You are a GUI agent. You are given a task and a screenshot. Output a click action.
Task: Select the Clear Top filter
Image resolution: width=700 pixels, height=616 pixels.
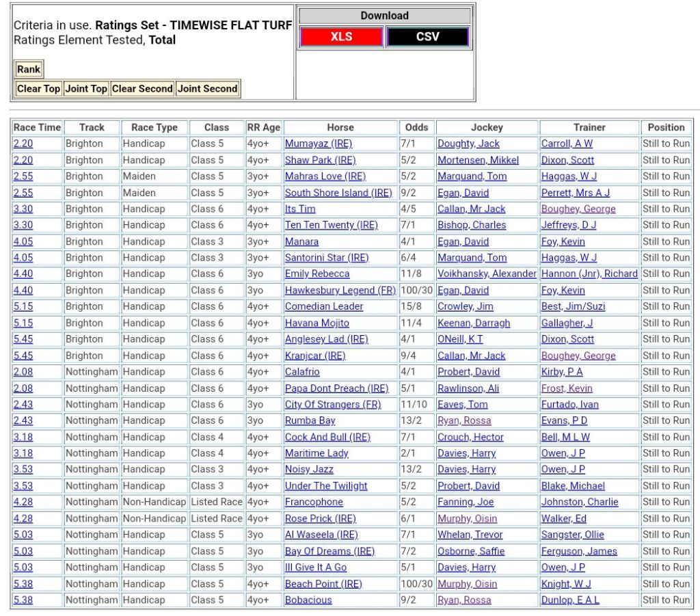[x=38, y=89]
